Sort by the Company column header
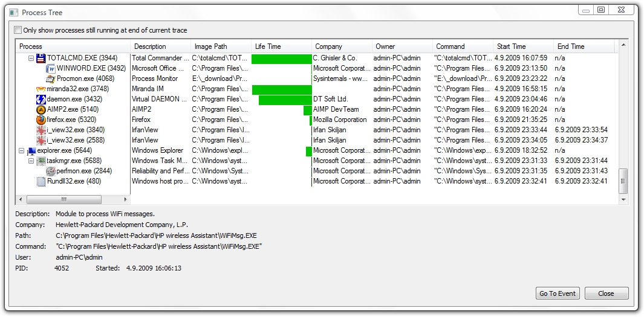Image resolution: width=644 pixels, height=317 pixels. (342, 46)
